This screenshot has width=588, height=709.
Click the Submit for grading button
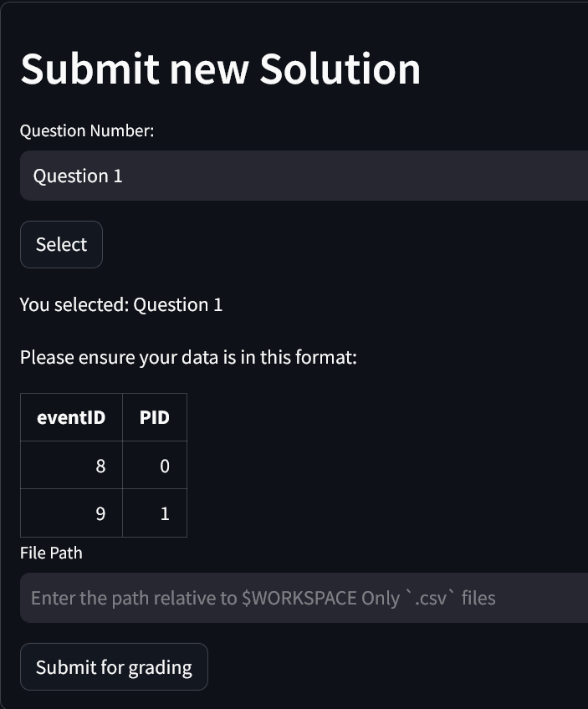[x=114, y=667]
